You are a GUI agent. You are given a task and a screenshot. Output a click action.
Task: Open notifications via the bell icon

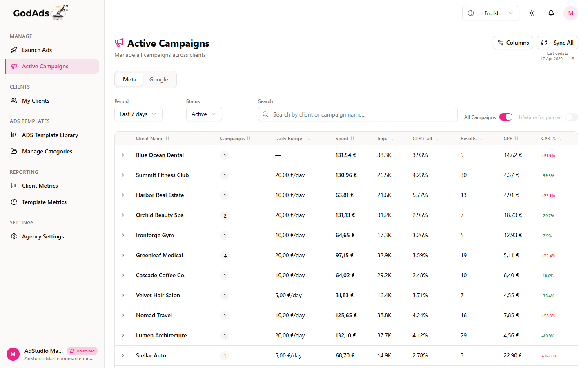551,13
